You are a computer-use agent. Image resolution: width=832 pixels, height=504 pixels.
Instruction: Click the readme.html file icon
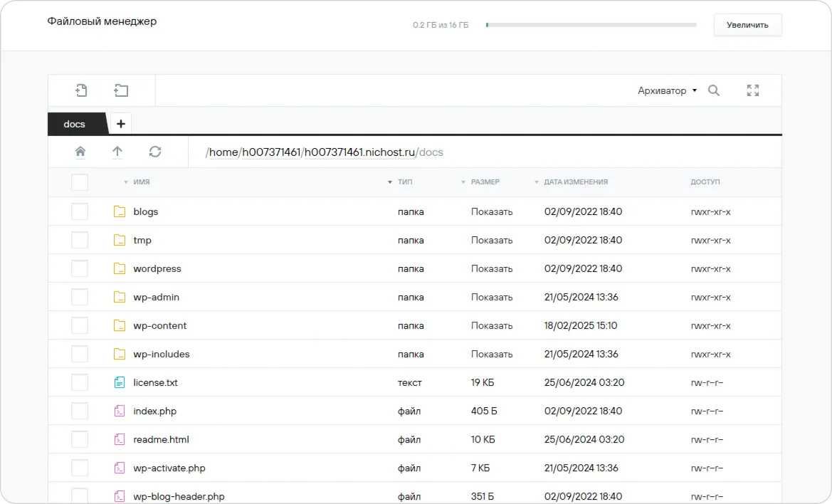[120, 439]
